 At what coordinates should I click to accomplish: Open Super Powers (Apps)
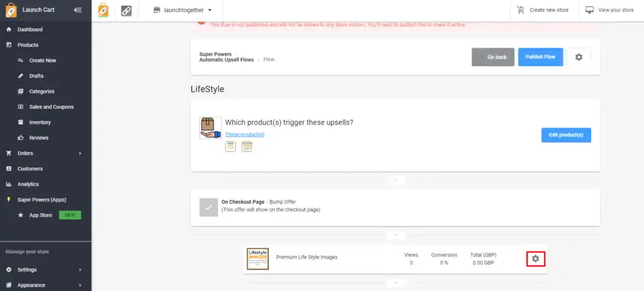coord(42,200)
